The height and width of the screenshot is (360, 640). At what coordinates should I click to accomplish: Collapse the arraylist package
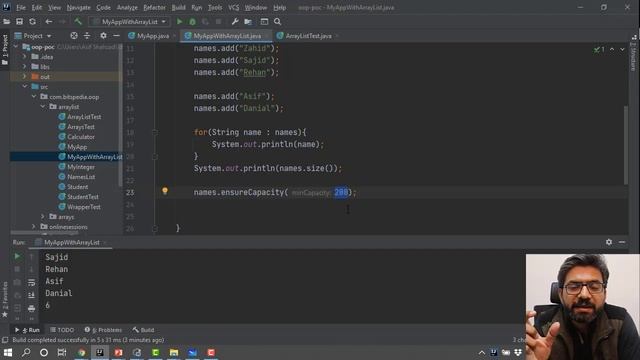[x=43, y=107]
